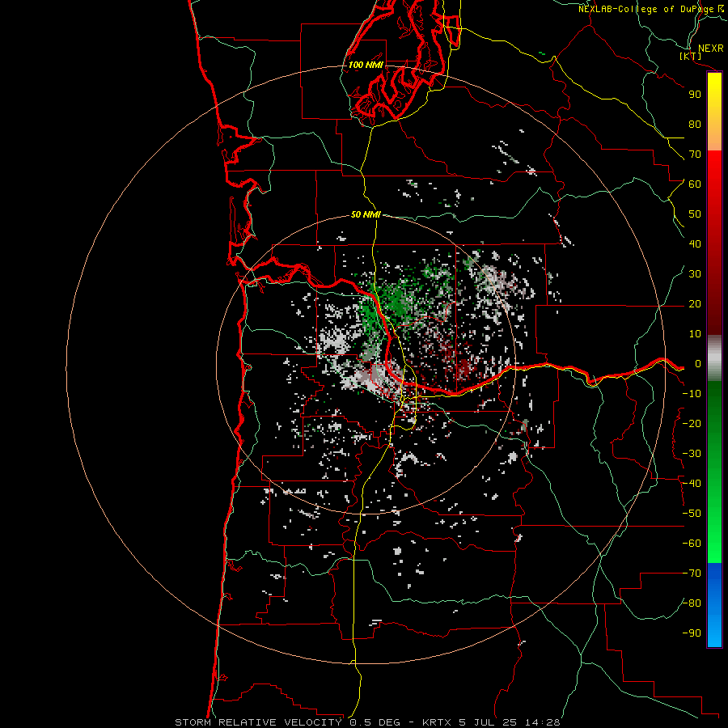Viewport: 728px width, 728px height.
Task: Select the -20 value on velocity scale
Action: (692, 423)
